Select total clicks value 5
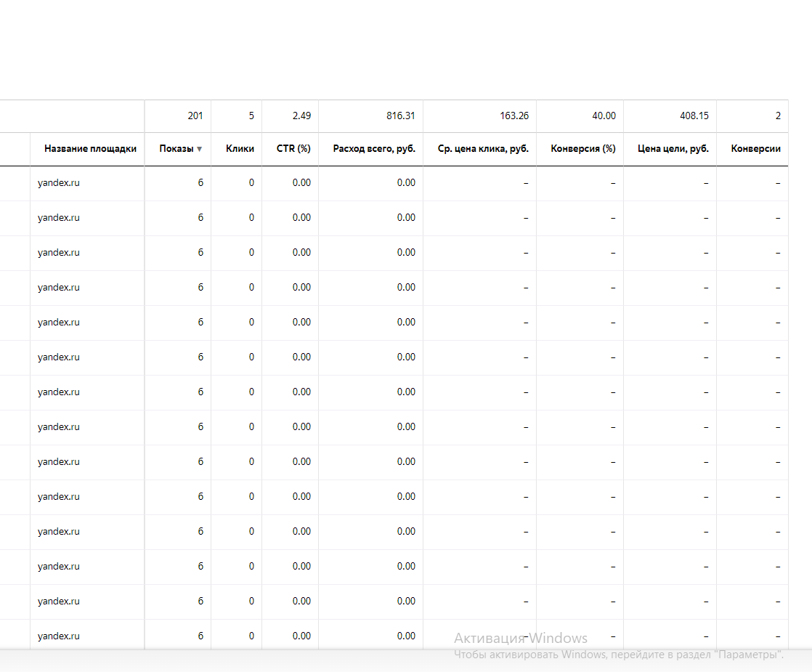The height and width of the screenshot is (672, 812). [x=252, y=116]
